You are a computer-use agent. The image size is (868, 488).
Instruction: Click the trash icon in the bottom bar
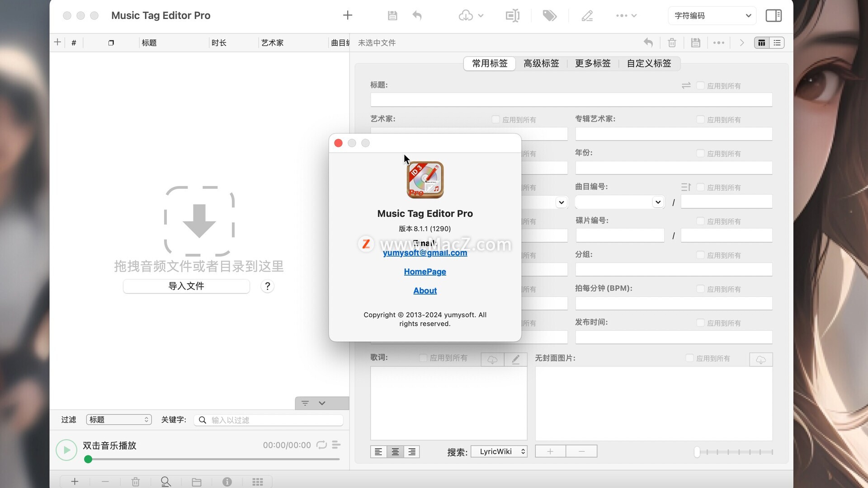pyautogui.click(x=136, y=482)
